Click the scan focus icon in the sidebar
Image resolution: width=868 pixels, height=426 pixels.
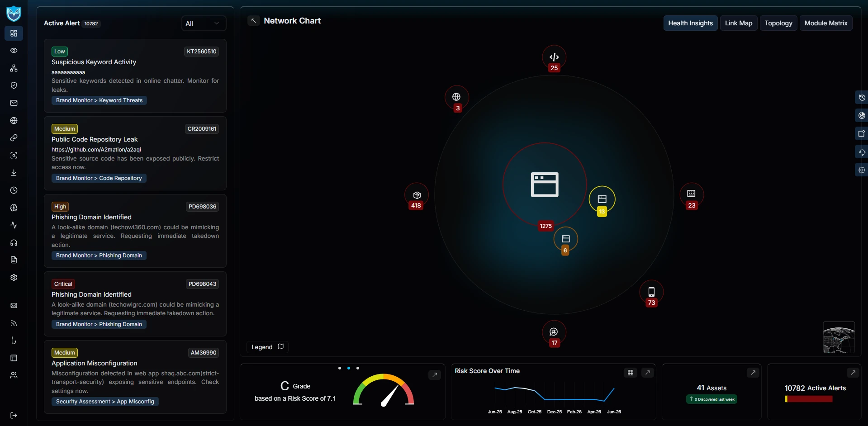(x=14, y=155)
